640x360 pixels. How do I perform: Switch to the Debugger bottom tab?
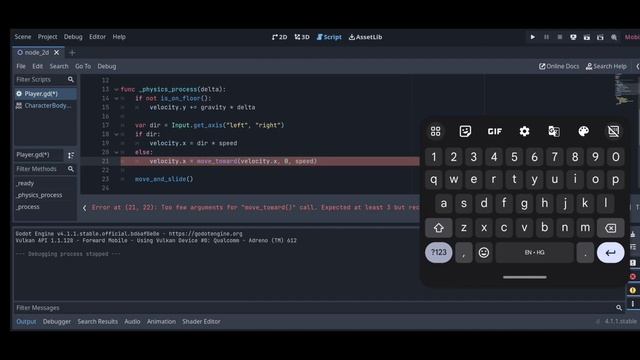pos(57,322)
